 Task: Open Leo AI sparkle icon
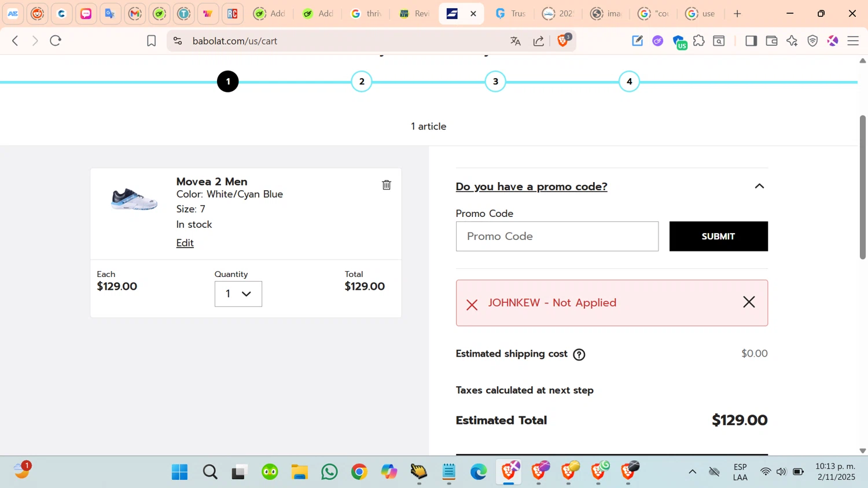tap(792, 40)
